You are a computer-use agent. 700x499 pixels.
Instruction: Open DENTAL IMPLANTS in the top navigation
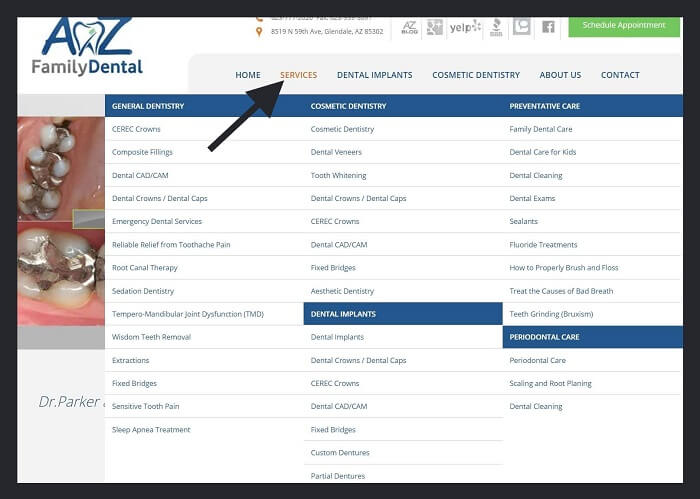pyautogui.click(x=375, y=75)
